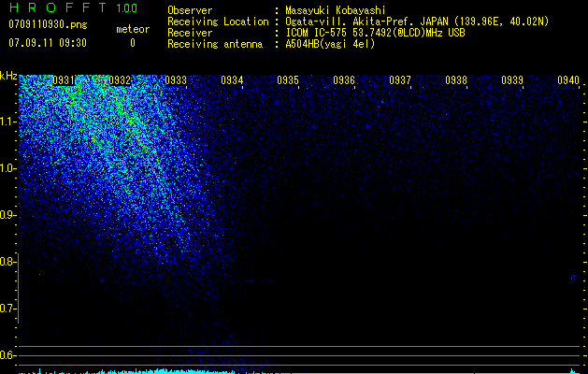This screenshot has width=588, height=374.
Task: Click the Observer field label
Action: 190,10
